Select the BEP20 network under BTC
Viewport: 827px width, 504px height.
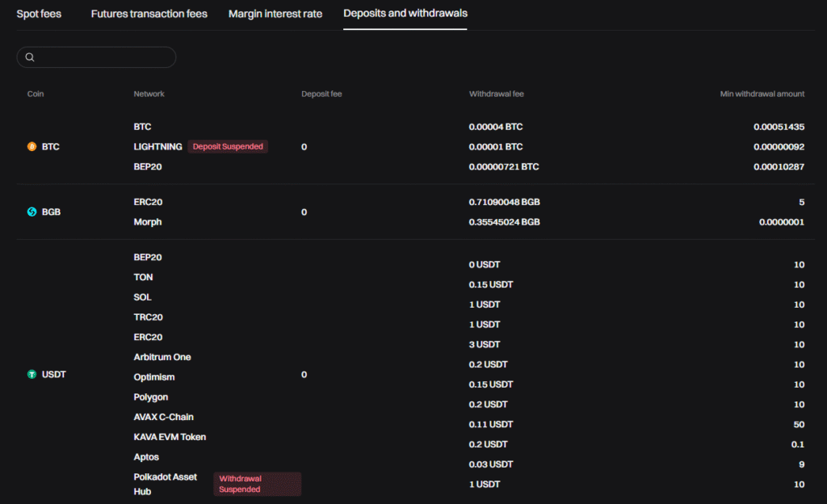(148, 166)
